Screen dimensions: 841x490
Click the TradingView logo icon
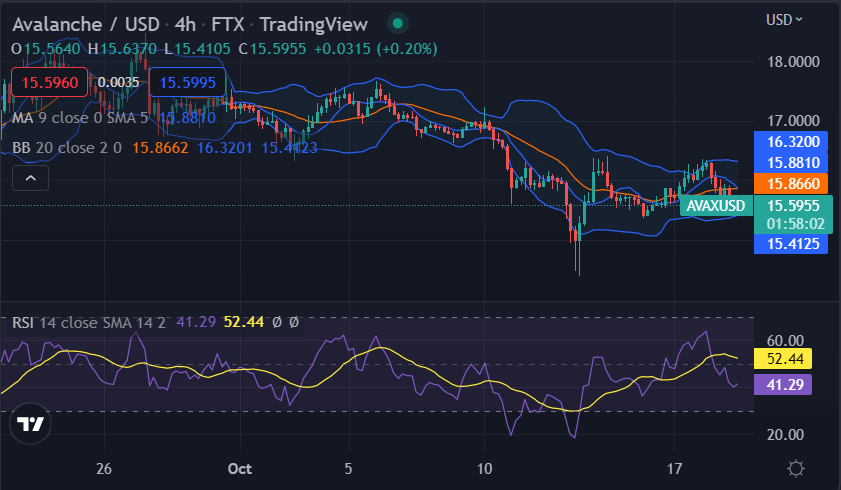tap(30, 424)
